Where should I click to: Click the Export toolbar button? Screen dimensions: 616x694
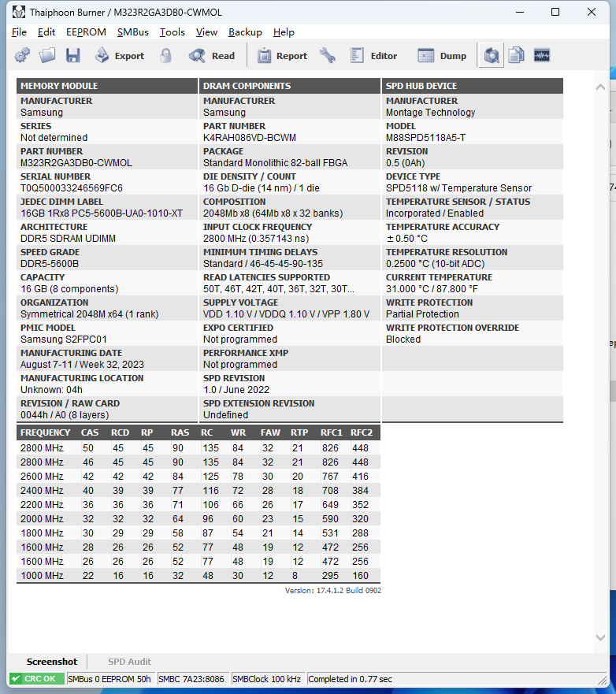[120, 56]
